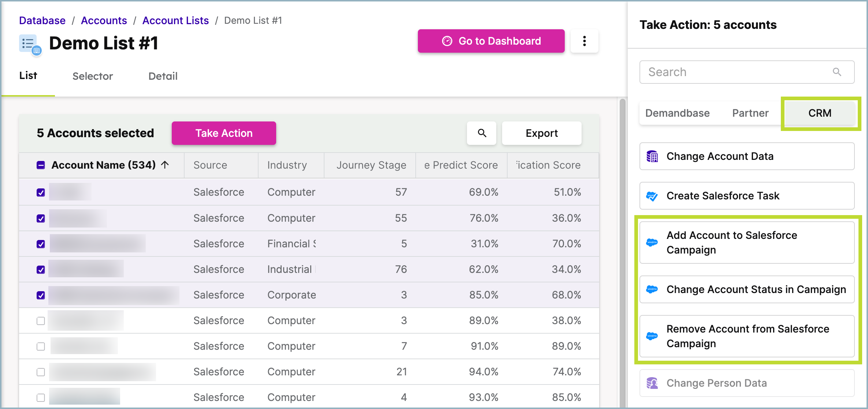Click the magnifier icon in Take Action search

837,72
